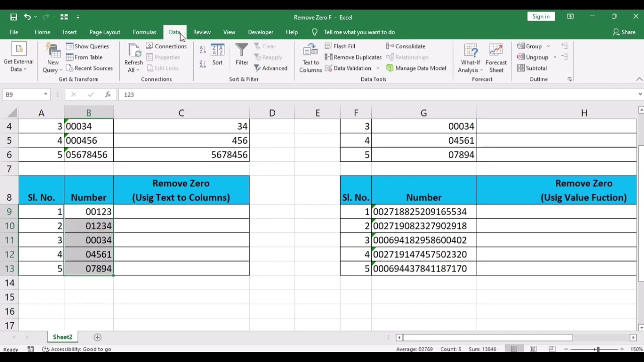
Task: Open the Page Layout tab
Action: pos(105,32)
